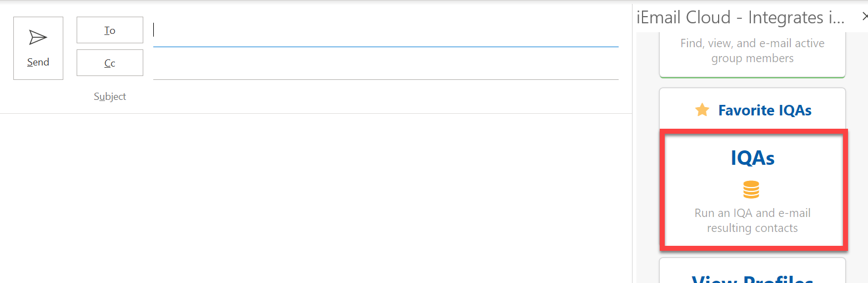Open the Cc recipients picker button

pyautogui.click(x=110, y=63)
